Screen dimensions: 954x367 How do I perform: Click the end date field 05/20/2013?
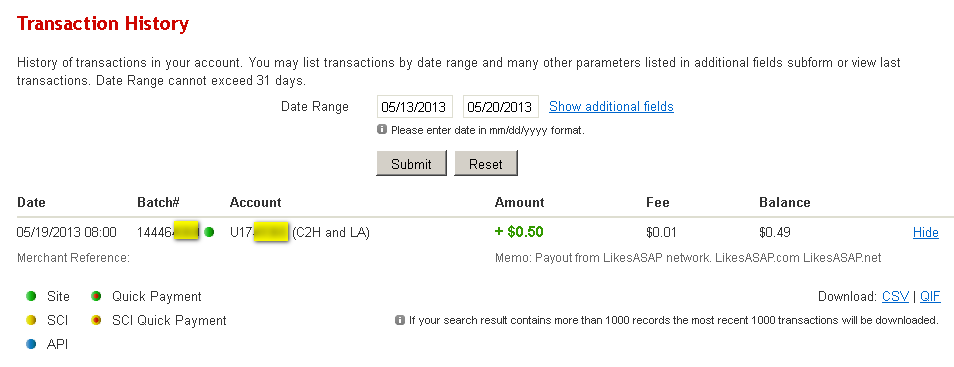501,107
